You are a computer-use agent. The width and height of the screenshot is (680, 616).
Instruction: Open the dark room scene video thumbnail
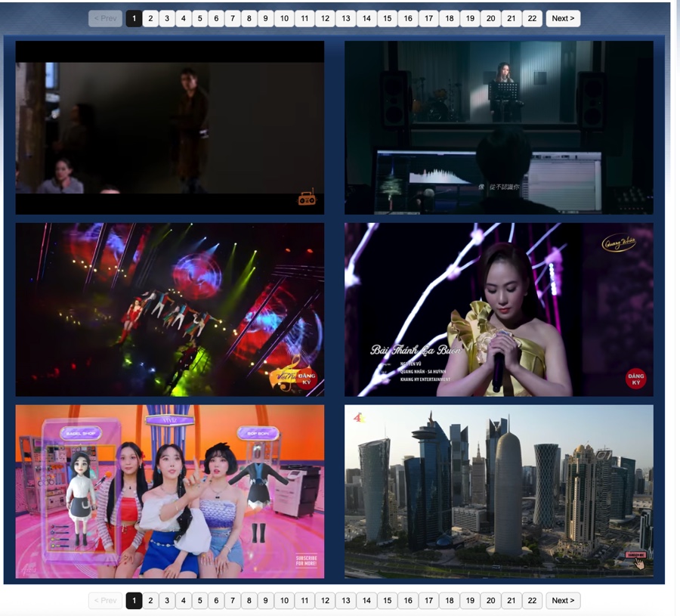pyautogui.click(x=170, y=127)
